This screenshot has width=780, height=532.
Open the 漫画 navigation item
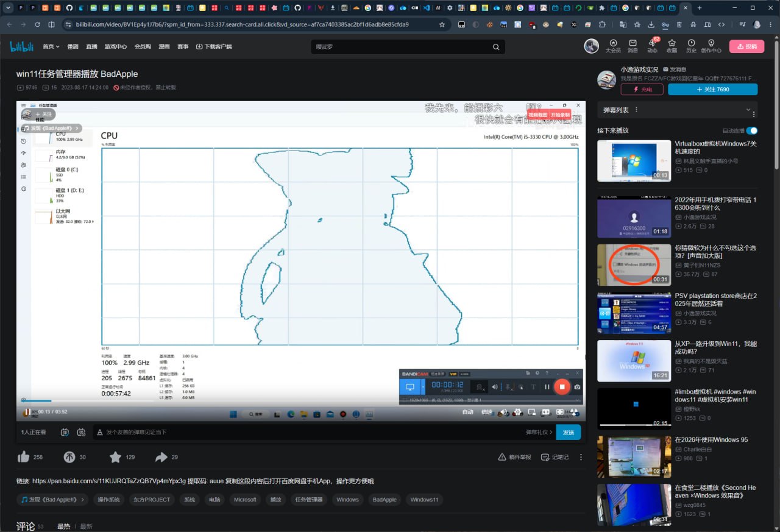164,47
